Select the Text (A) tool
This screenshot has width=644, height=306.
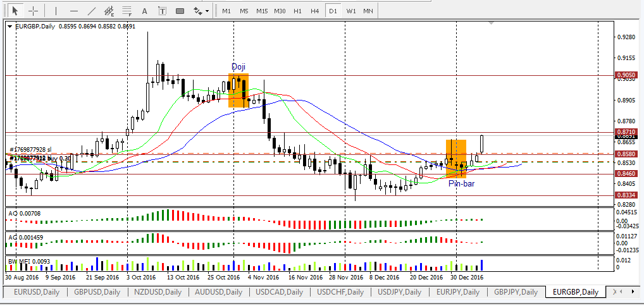coord(145,11)
